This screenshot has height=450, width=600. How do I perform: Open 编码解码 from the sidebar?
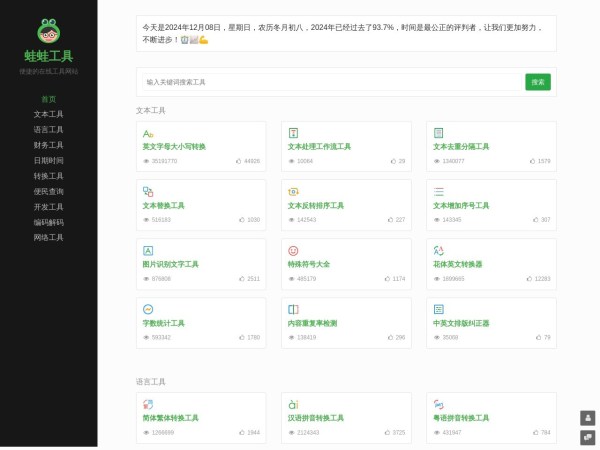click(48, 222)
